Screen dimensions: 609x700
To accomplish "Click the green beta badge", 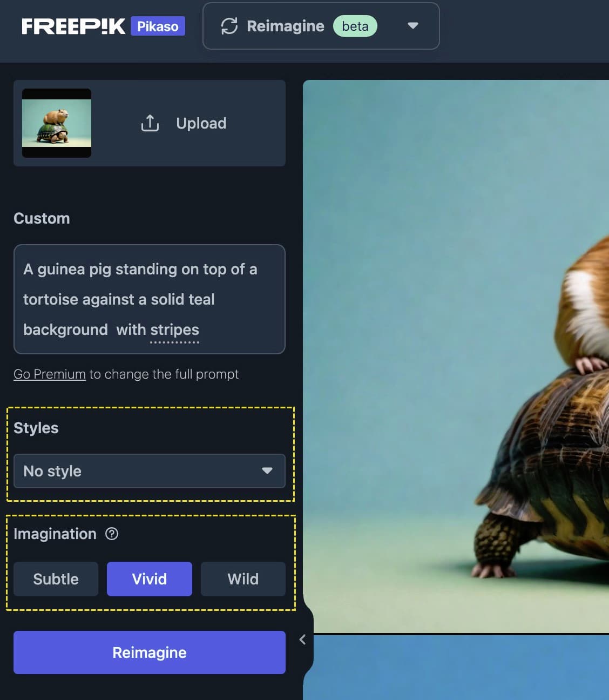I will [x=355, y=26].
